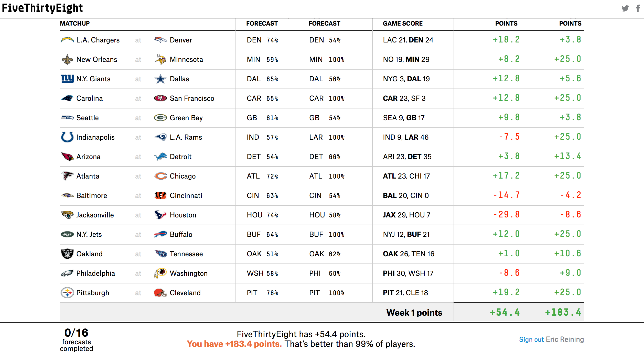Click the Oakland Raiders shield logo
The height and width of the screenshot is (352, 644).
click(67, 254)
